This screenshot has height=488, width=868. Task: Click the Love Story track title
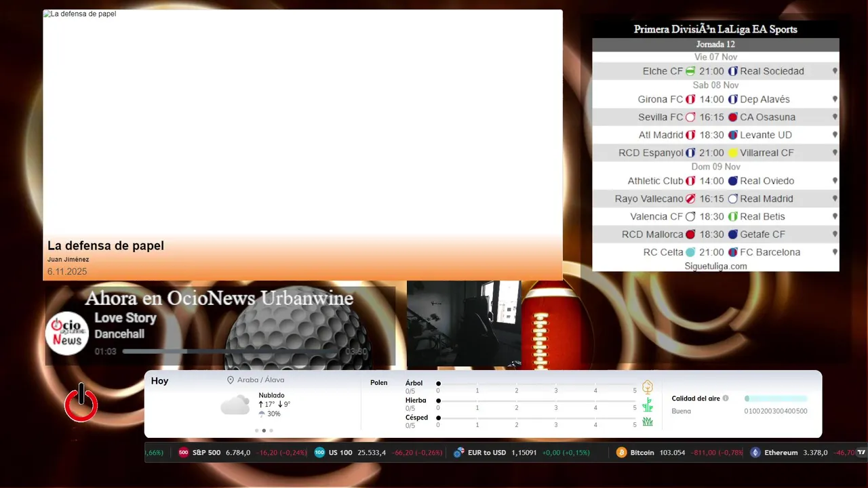(125, 318)
